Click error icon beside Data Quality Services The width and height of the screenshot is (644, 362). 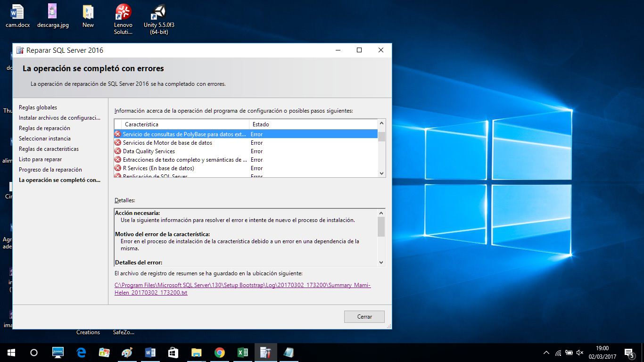(x=118, y=151)
